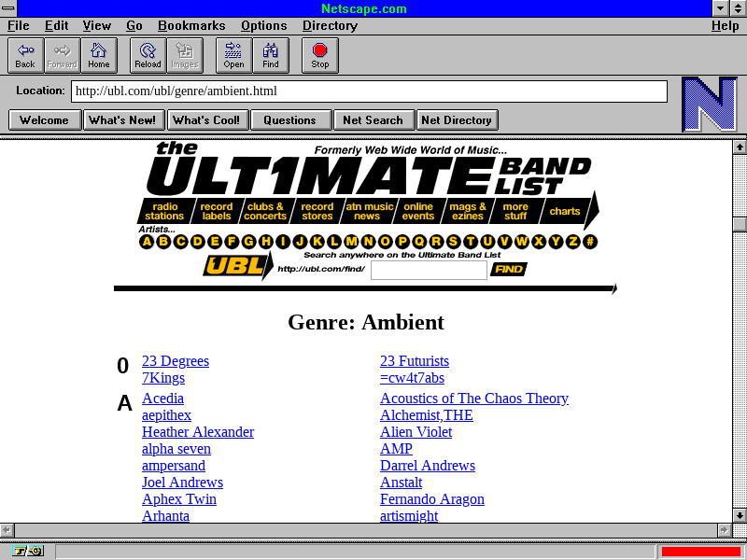Open the Bookmarks menu
This screenshot has width=747, height=560.
coord(191,26)
